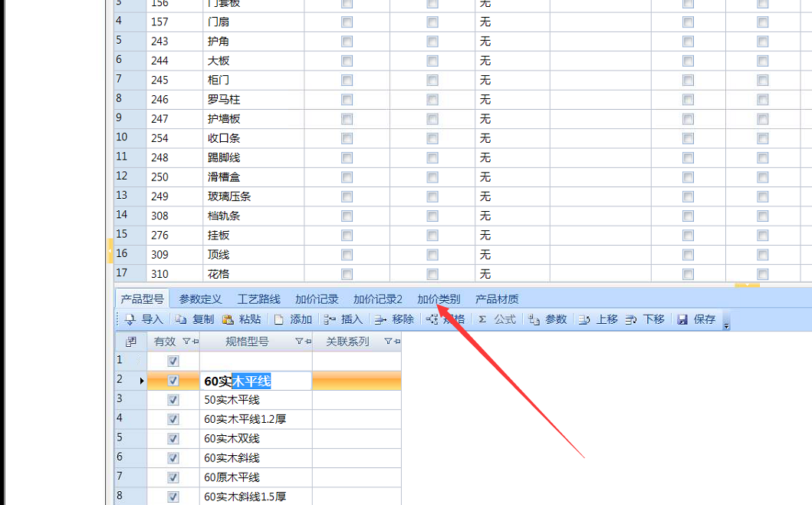Move row up with 上移

(585, 319)
